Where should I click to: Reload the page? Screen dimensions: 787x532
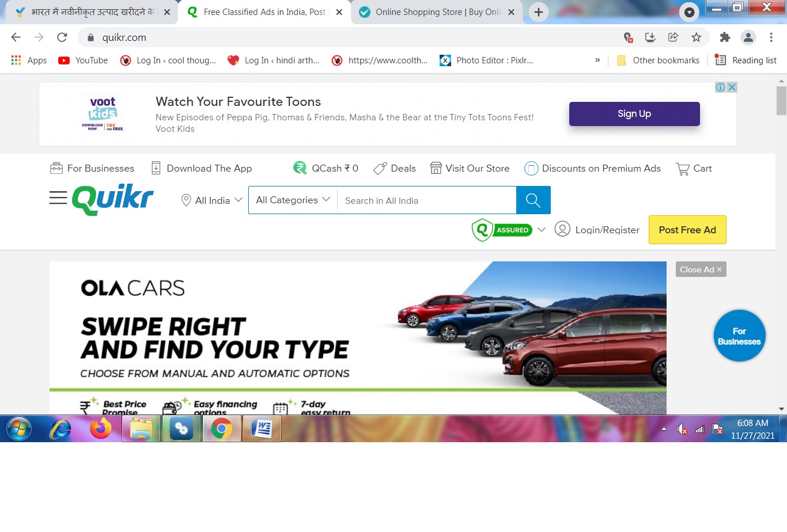pos(62,37)
